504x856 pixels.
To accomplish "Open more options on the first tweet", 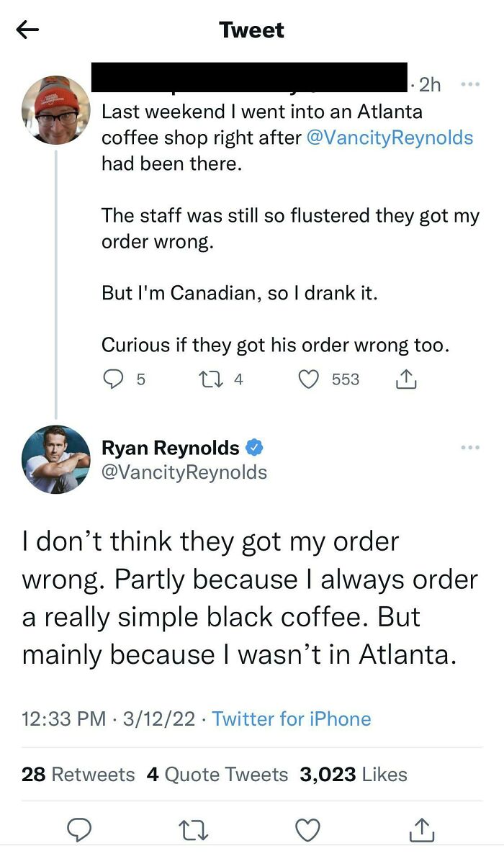I will [x=469, y=84].
